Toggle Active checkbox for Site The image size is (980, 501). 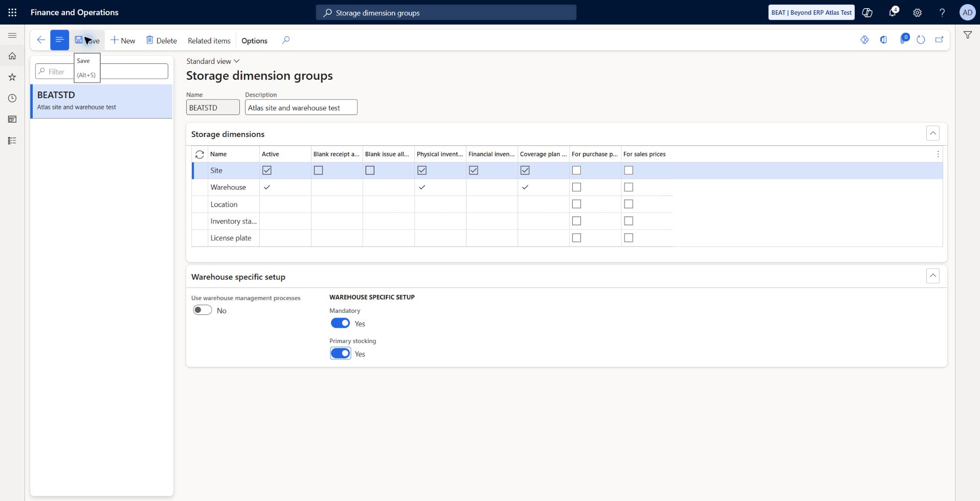[267, 170]
